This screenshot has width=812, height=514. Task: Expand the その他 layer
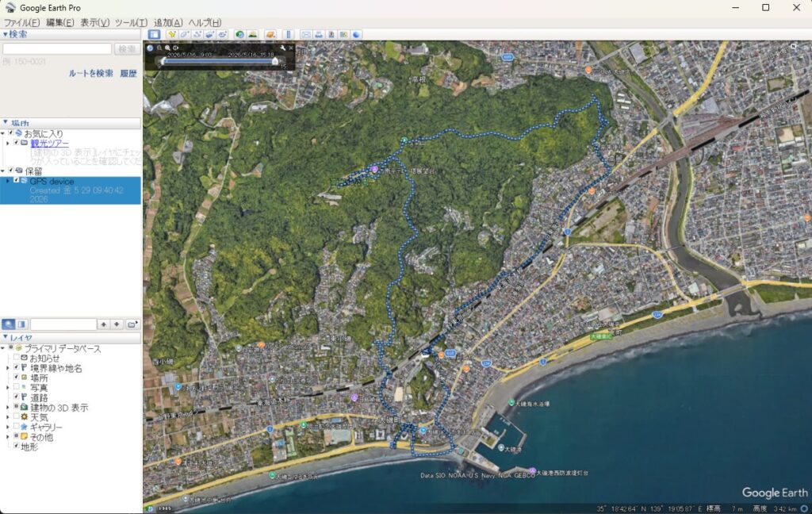(x=8, y=437)
